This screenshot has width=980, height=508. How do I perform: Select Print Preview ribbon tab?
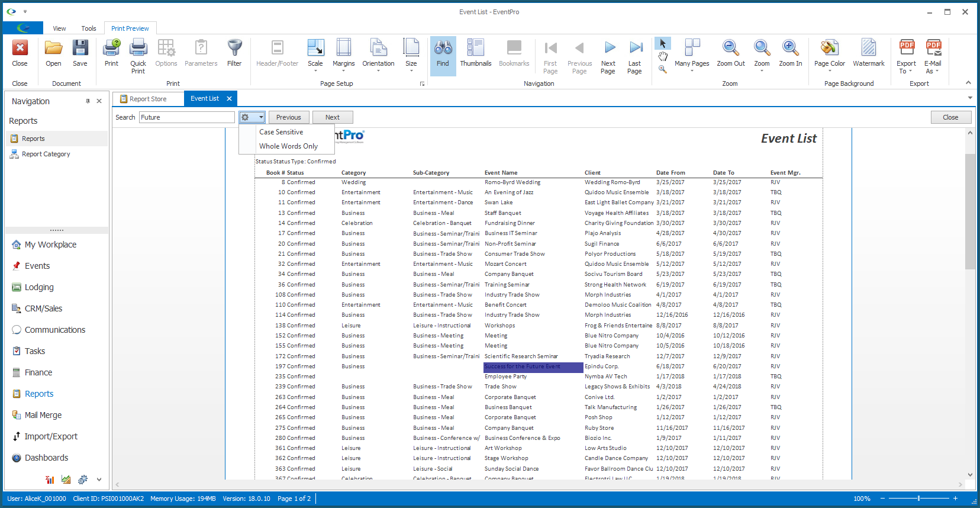pos(130,28)
